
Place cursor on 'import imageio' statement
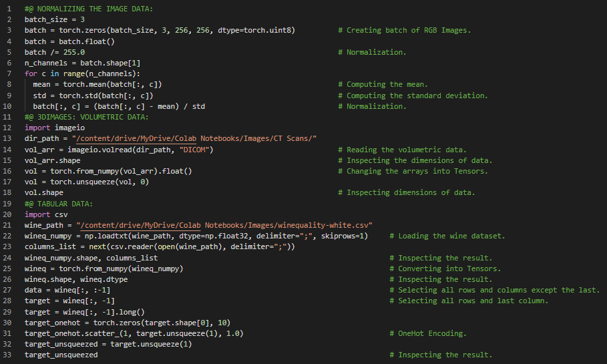pyautogui.click(x=51, y=128)
